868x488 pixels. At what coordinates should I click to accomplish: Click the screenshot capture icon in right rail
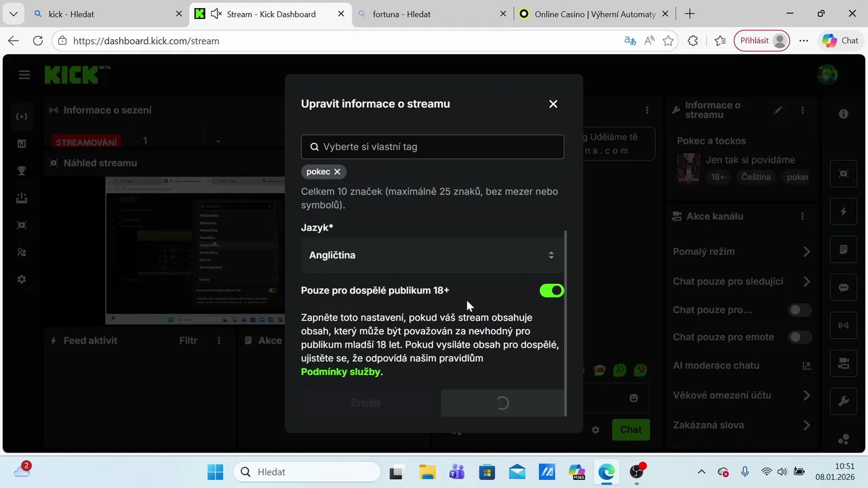844,174
